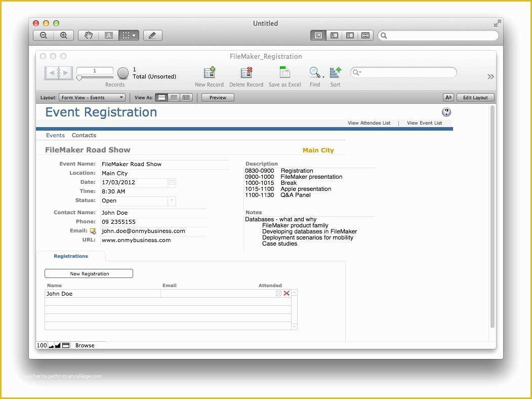Viewport: 532px width, 399px height.
Task: Click John Doe name in registrations row
Action: [x=59, y=294]
